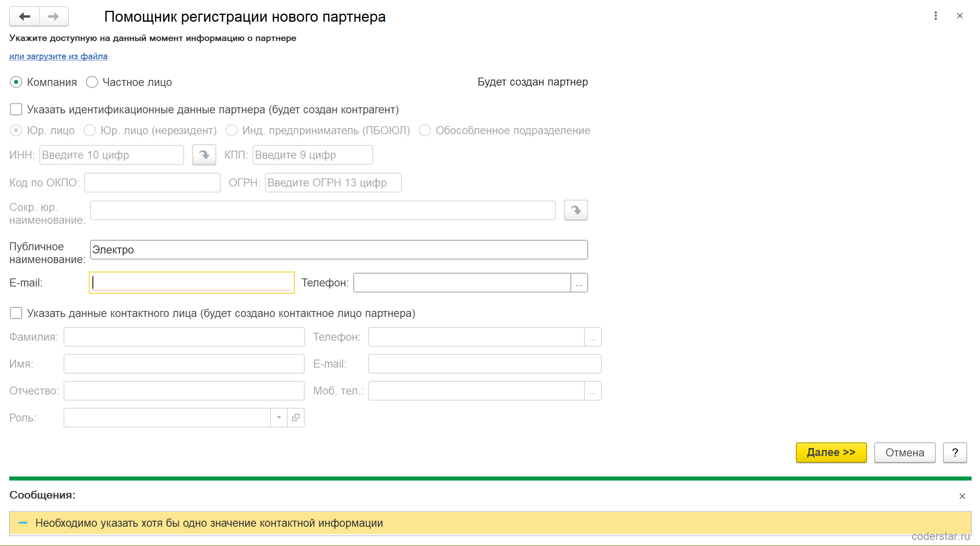The width and height of the screenshot is (980, 546).
Task: Click the contact person Телефон field
Action: 476,337
